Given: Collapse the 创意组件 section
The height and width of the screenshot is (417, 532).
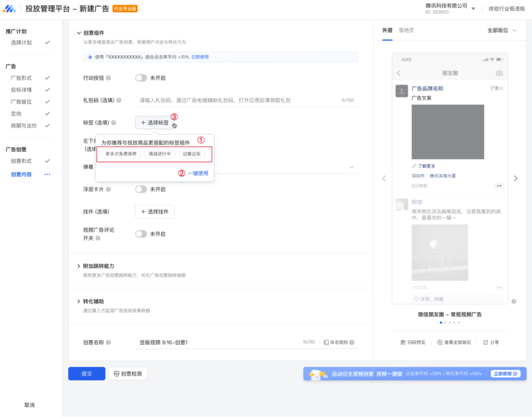Looking at the screenshot, I should [79, 33].
